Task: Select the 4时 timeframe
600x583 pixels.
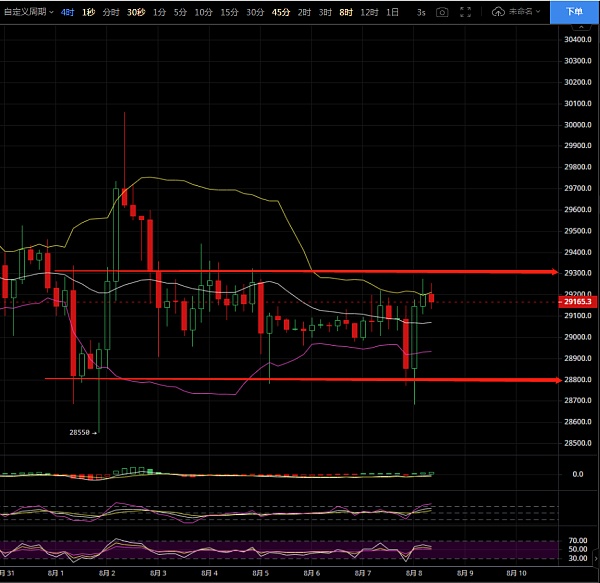Action: [x=67, y=12]
